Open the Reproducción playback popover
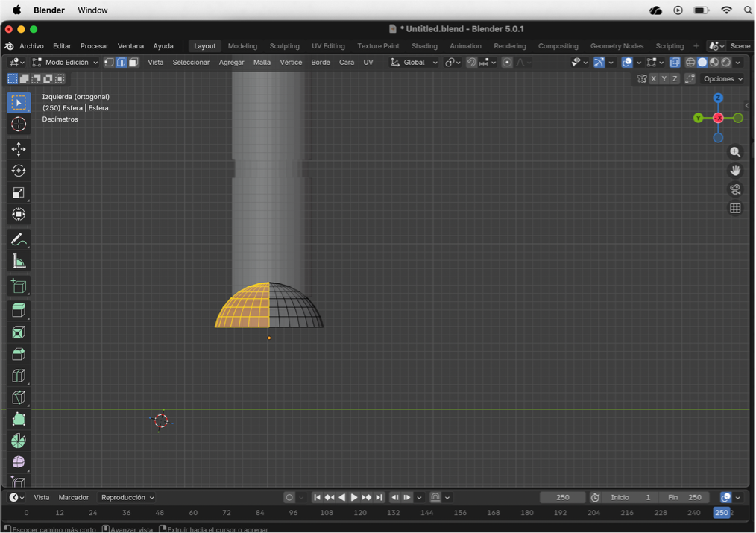 (127, 497)
